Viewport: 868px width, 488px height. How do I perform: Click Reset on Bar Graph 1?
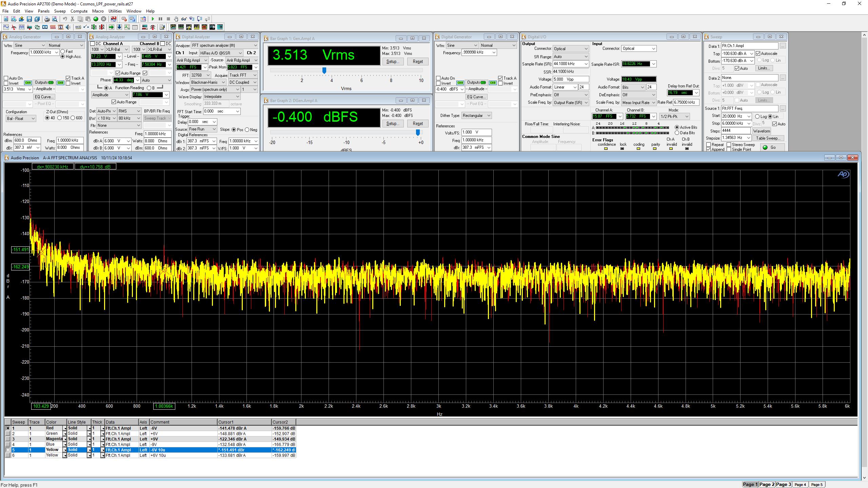[417, 62]
